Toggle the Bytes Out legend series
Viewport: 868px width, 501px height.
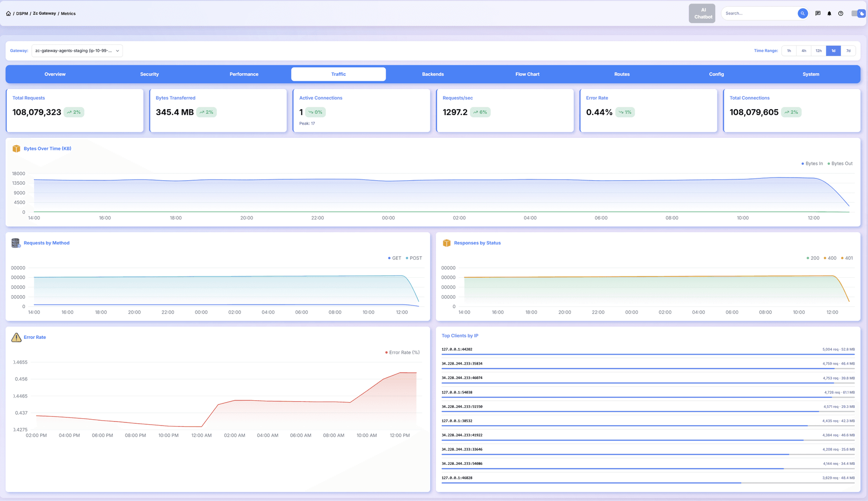click(x=840, y=164)
